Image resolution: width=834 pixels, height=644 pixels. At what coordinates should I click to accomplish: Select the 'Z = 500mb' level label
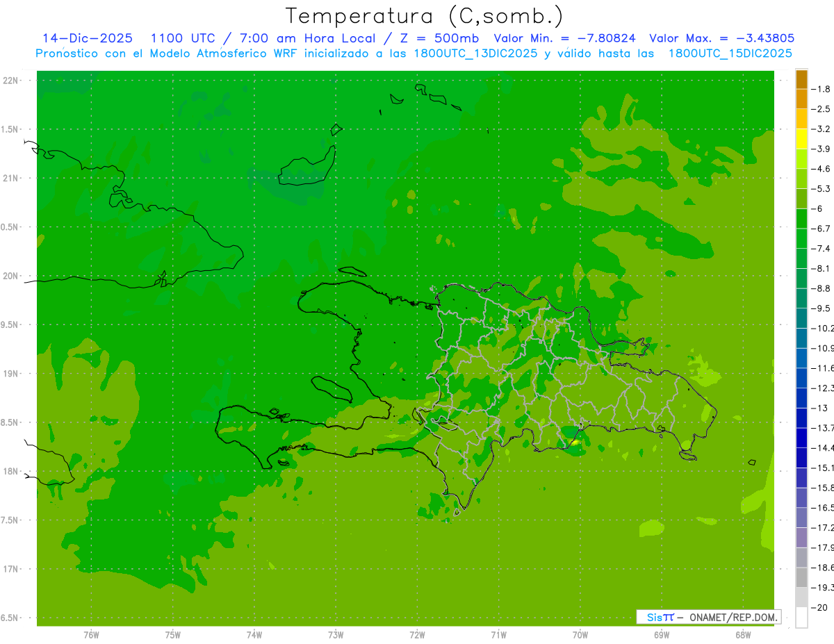coord(441,38)
